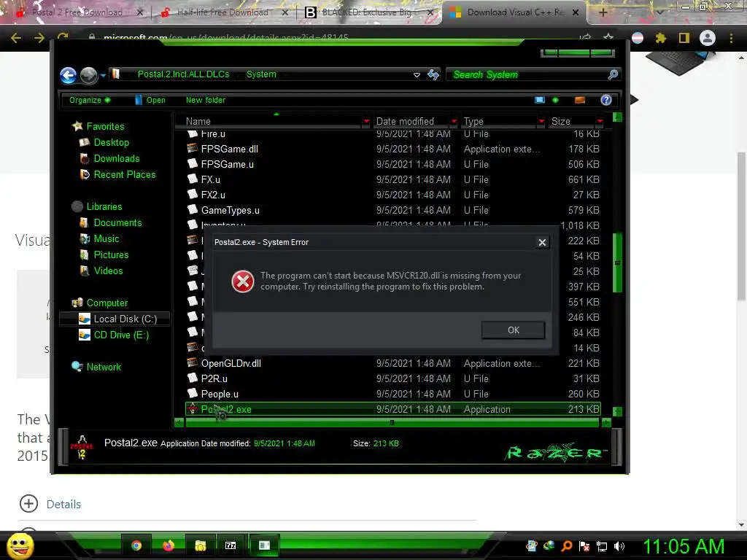747x560 pixels.
Task: Click the Explorer Back arrow button
Action: [68, 75]
